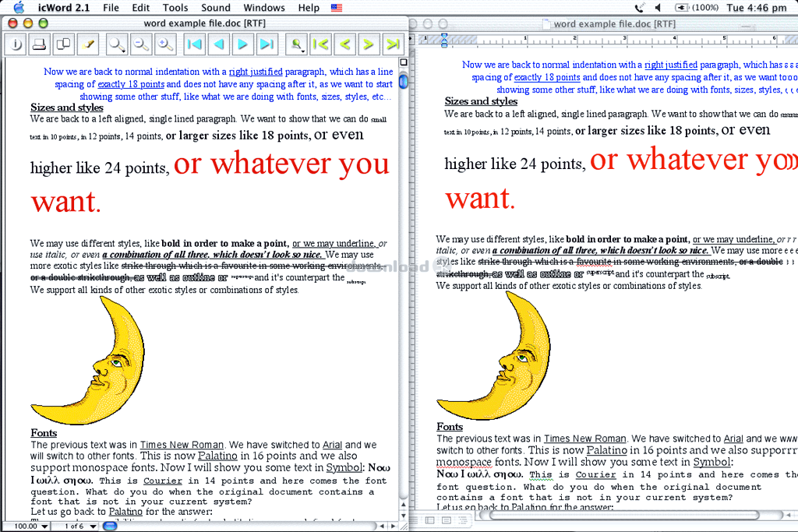The width and height of the screenshot is (798, 532).
Task: Click 'Fonts' heading in Word window
Action: coord(450,427)
